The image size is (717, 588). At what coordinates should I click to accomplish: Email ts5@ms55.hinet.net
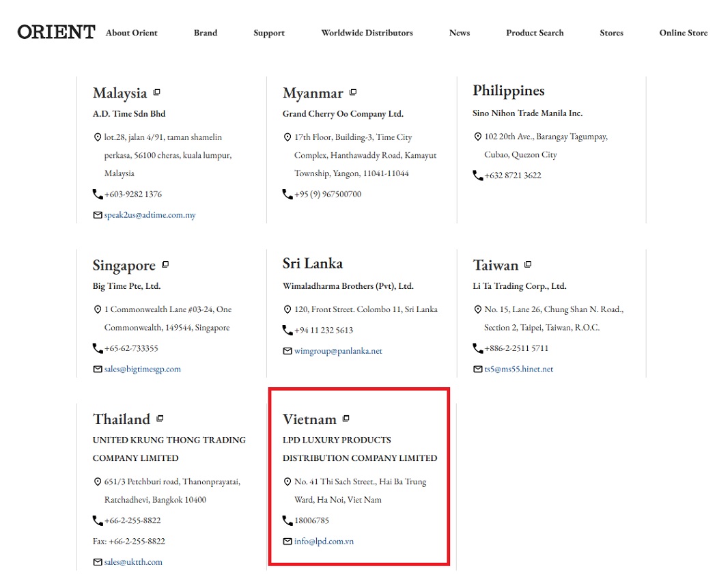(x=518, y=369)
